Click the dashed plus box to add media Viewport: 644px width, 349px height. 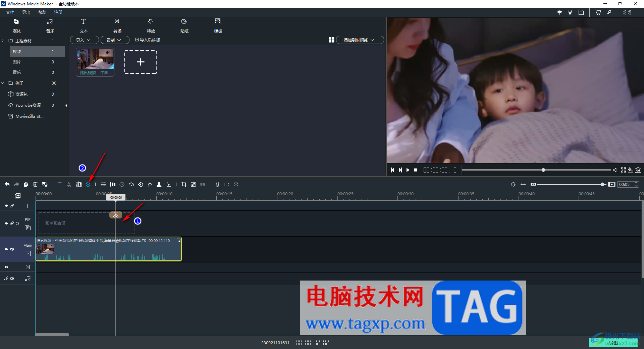pyautogui.click(x=141, y=62)
